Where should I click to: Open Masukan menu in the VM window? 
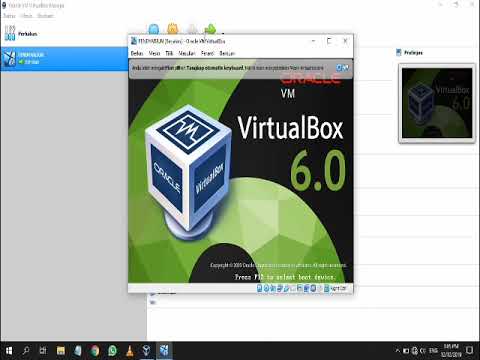coord(187,53)
